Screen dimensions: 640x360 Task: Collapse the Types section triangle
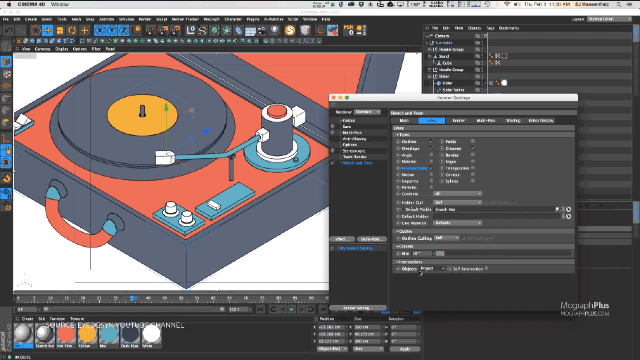397,135
